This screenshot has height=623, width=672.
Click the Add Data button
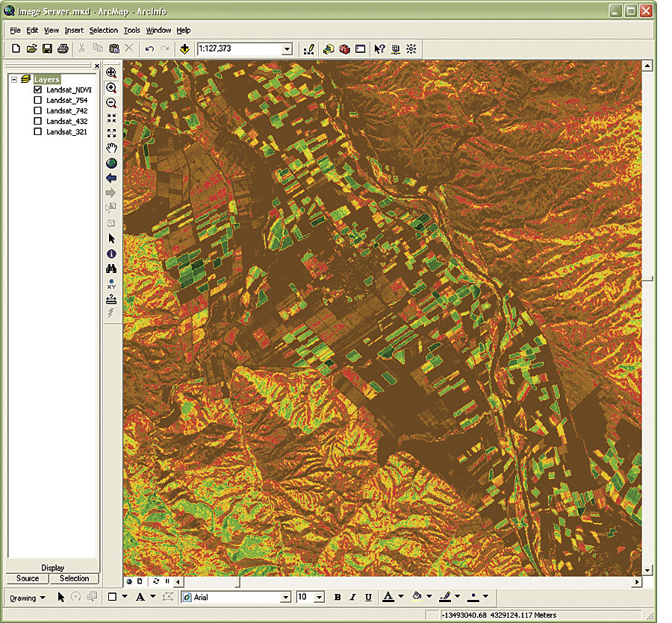tap(184, 49)
